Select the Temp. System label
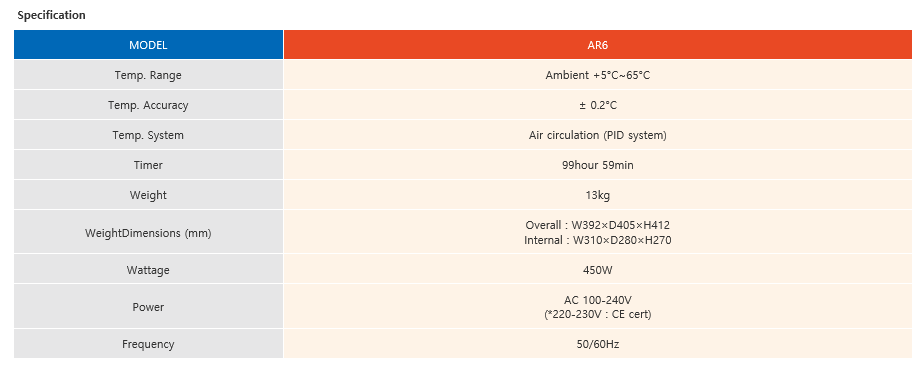Image resolution: width=918 pixels, height=378 pixels. [148, 135]
